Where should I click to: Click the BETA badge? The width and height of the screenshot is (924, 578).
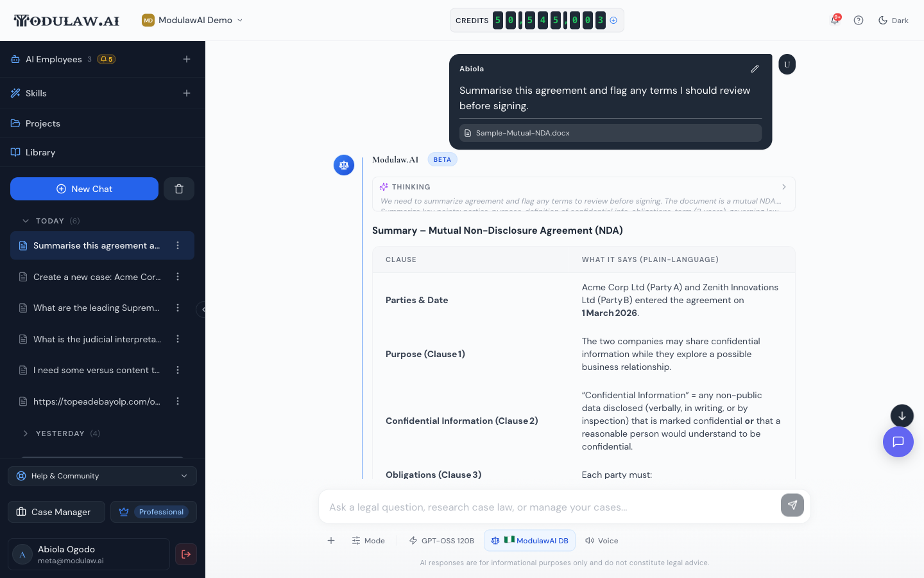coord(442,159)
